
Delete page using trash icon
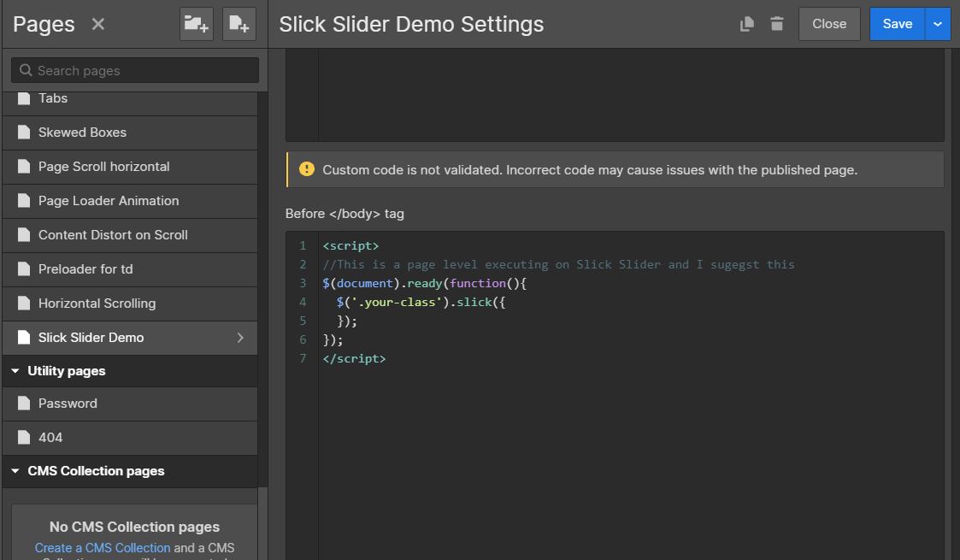pos(777,24)
